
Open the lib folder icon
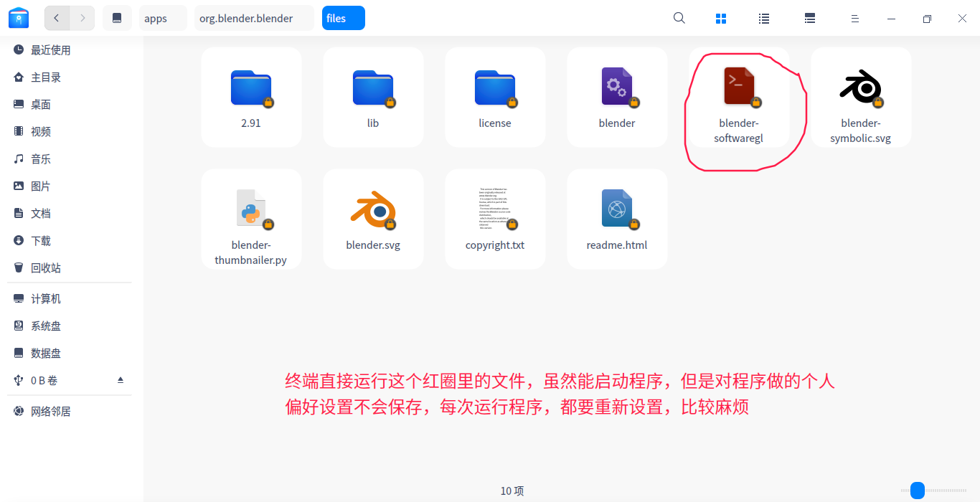point(373,87)
